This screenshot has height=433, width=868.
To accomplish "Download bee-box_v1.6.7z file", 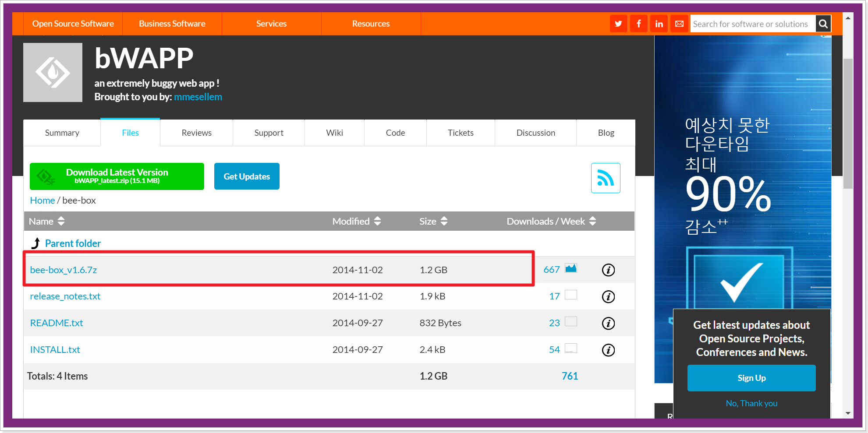I will (64, 270).
